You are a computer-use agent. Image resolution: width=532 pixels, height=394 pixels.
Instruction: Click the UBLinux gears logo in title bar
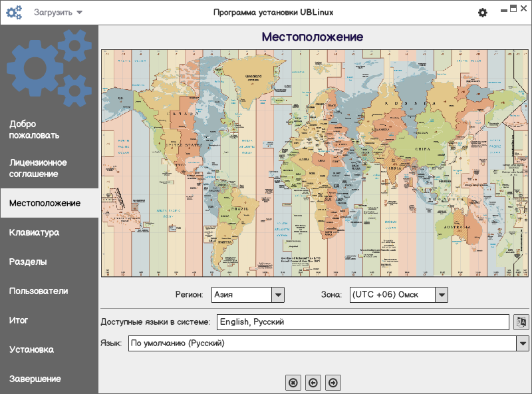(14, 13)
